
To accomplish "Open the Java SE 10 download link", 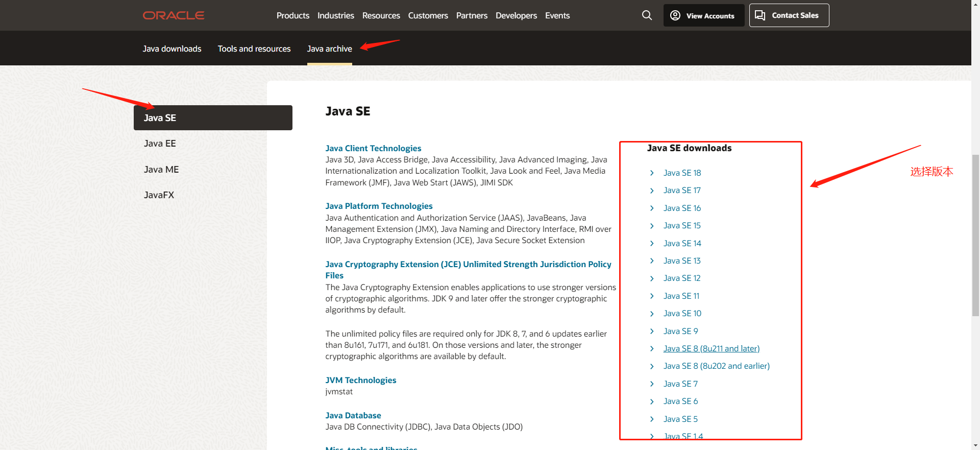I will click(682, 314).
